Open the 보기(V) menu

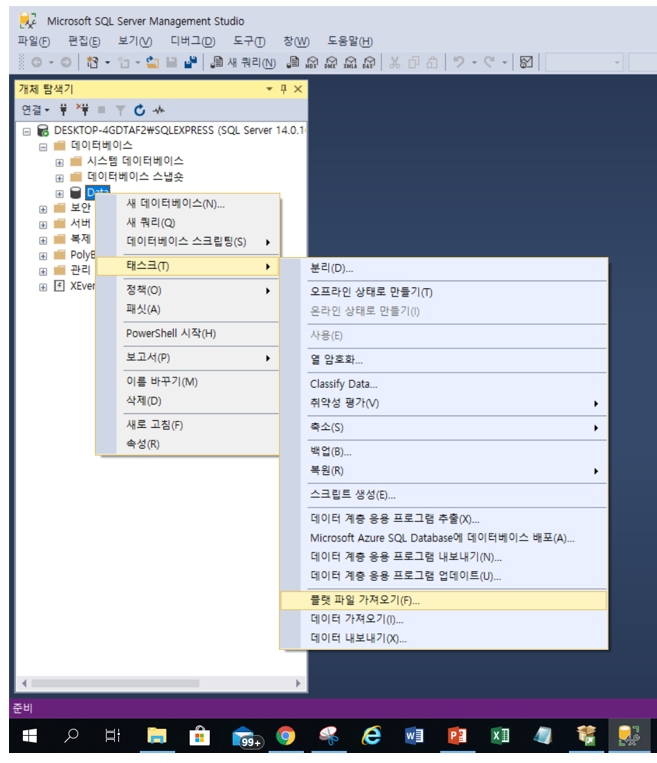point(135,41)
